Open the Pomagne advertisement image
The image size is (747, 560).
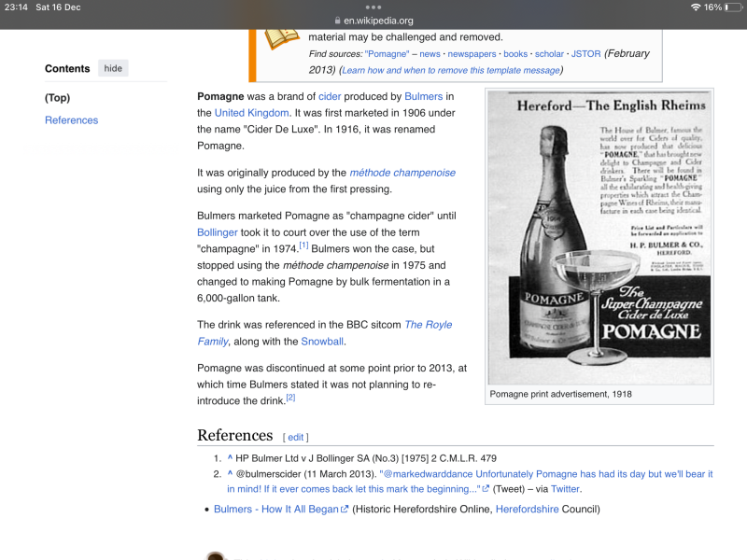click(599, 238)
